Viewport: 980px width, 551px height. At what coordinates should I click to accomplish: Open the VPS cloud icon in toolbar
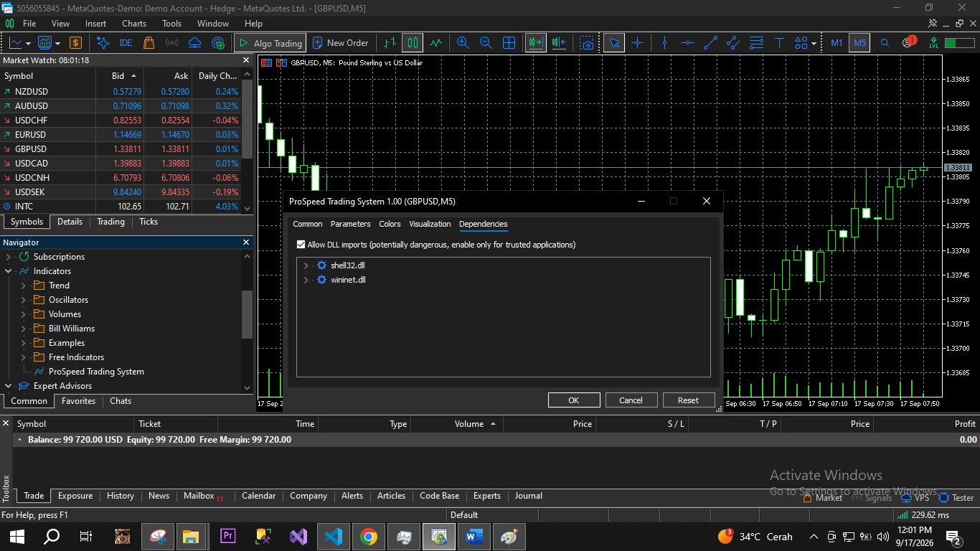pos(194,43)
